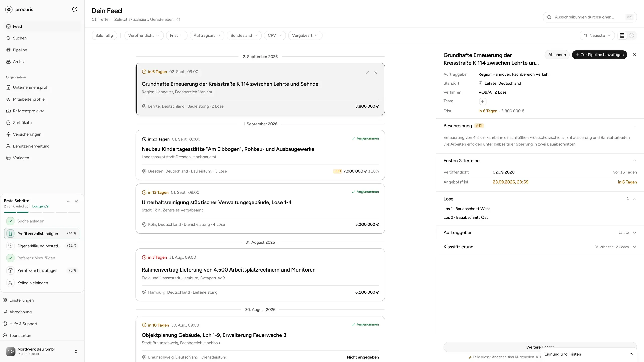Open the Auftragsart filter dropdown
The height and width of the screenshot is (362, 644).
tap(207, 35)
